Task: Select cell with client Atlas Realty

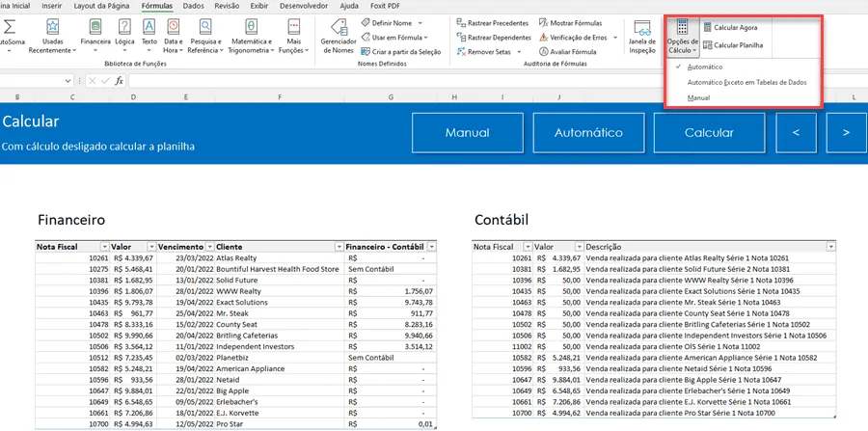Action: [280, 257]
